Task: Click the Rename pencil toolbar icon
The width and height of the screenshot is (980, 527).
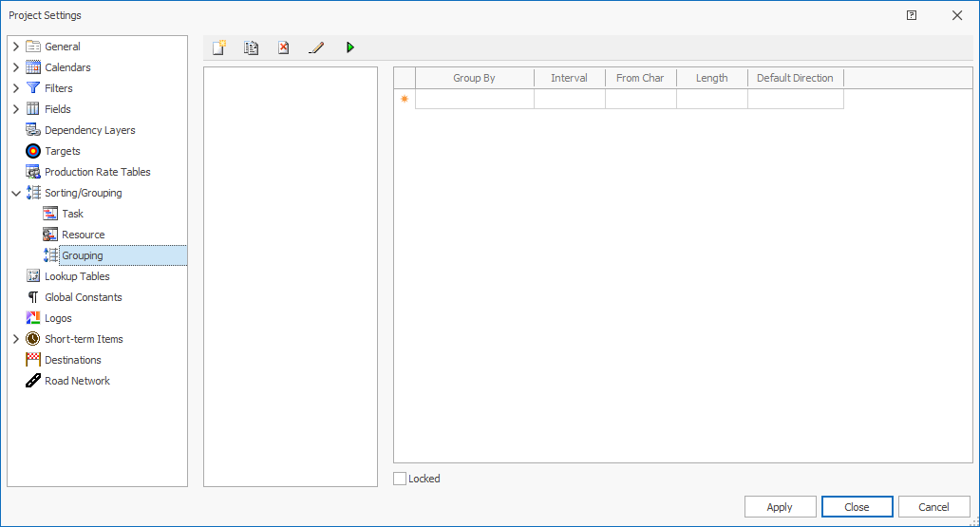Action: 316,47
